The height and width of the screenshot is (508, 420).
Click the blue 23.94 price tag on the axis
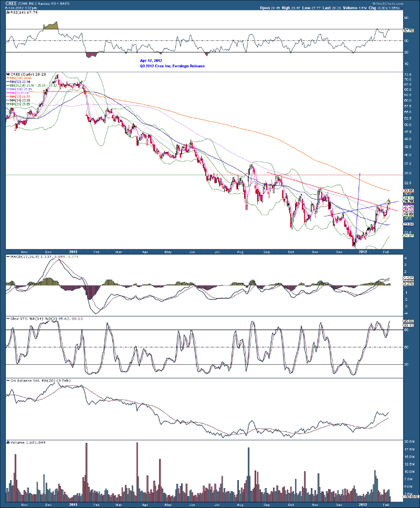[408, 224]
